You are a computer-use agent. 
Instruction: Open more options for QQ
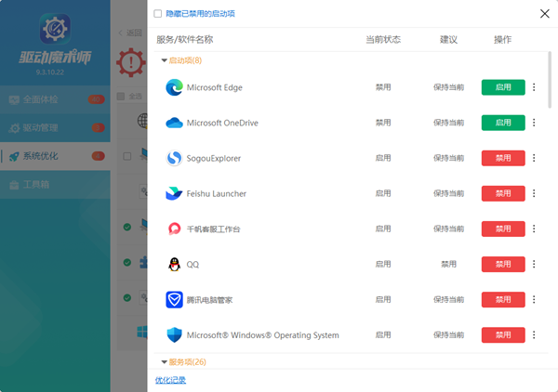click(534, 264)
